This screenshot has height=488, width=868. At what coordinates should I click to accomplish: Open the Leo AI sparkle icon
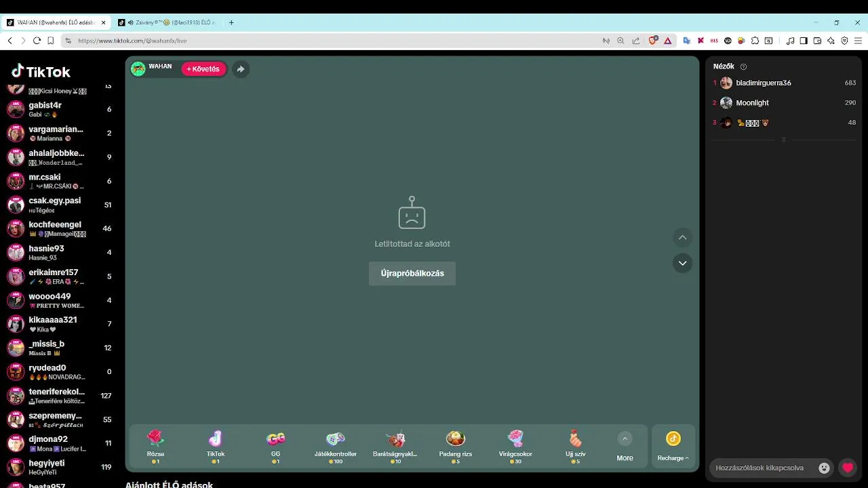coord(831,41)
